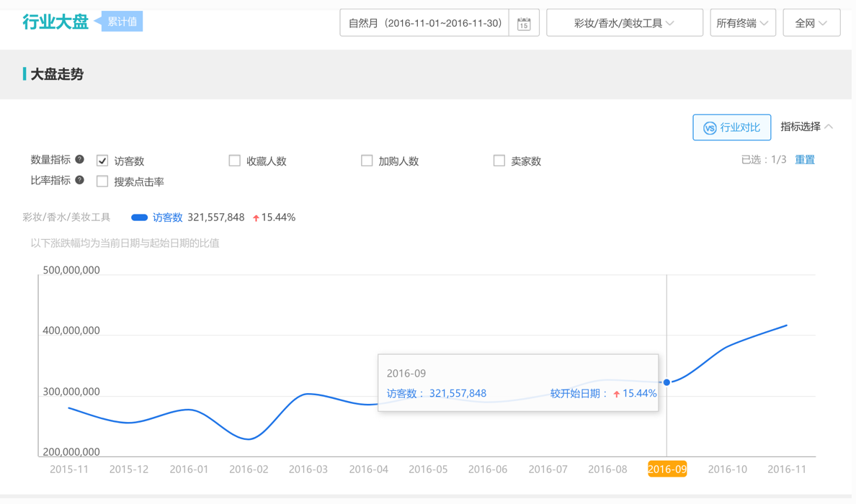Click the 200,000,000 y-axis label

[71, 451]
